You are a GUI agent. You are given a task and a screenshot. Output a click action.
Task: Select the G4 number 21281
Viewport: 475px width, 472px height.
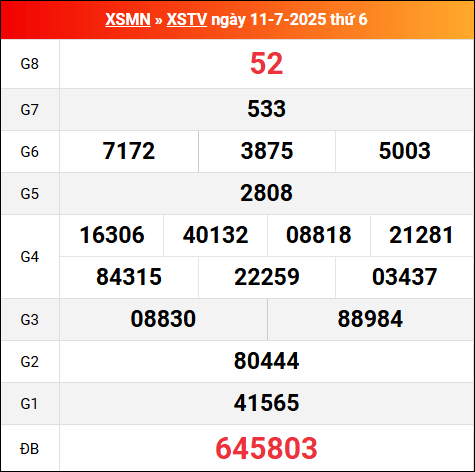[421, 235]
